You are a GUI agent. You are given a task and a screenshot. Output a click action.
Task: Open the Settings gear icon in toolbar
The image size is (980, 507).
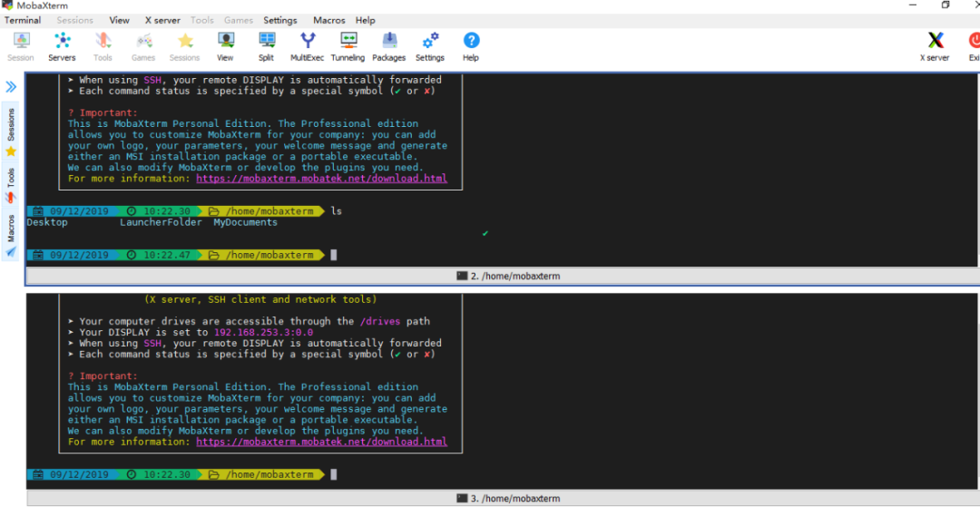click(430, 47)
